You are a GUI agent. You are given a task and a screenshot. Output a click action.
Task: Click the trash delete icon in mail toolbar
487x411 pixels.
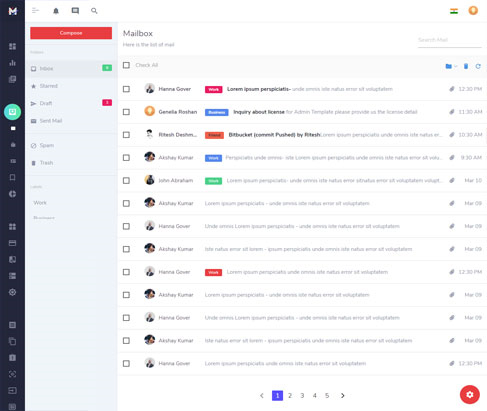click(466, 66)
